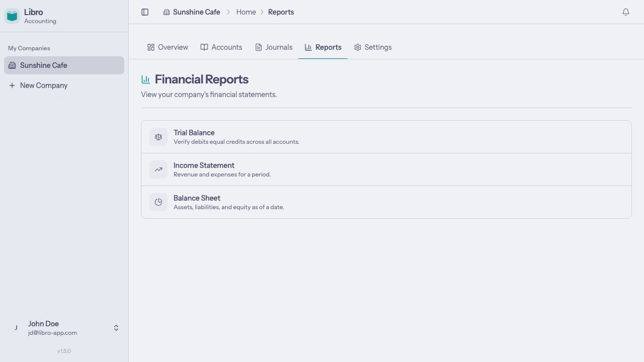
Task: Select the Trial Balance scale icon
Action: pyautogui.click(x=158, y=136)
